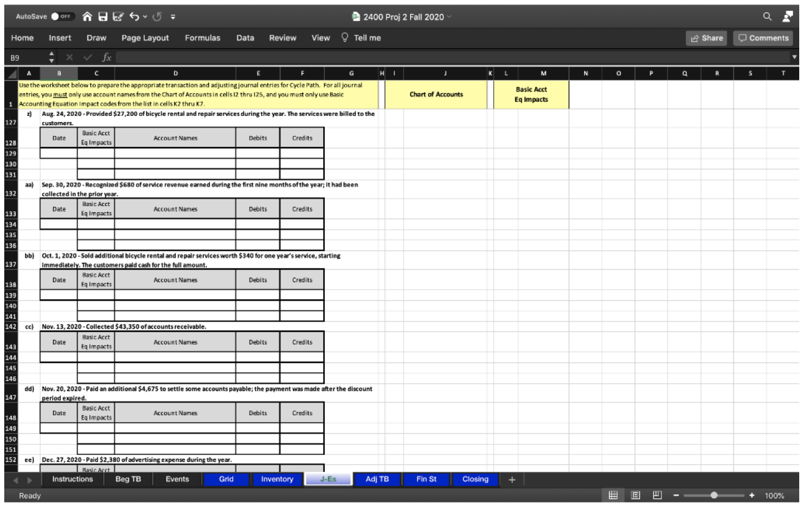812x516 pixels.
Task: Toggle the AutoSave switch
Action: (62, 16)
